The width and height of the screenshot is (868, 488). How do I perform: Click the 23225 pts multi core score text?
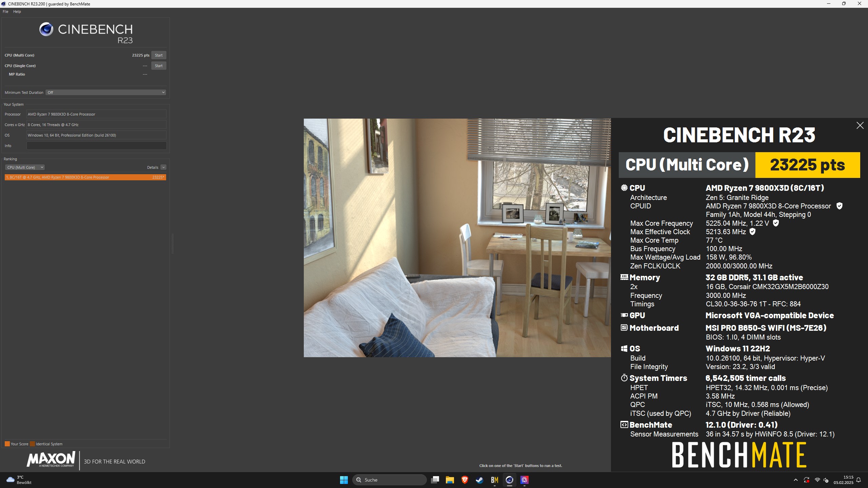[x=141, y=55]
